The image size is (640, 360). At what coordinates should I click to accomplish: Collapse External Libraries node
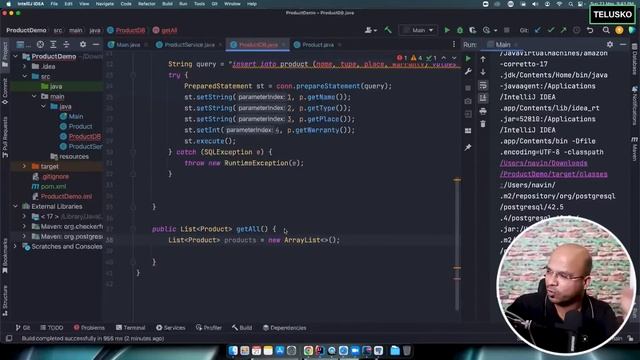(16, 207)
